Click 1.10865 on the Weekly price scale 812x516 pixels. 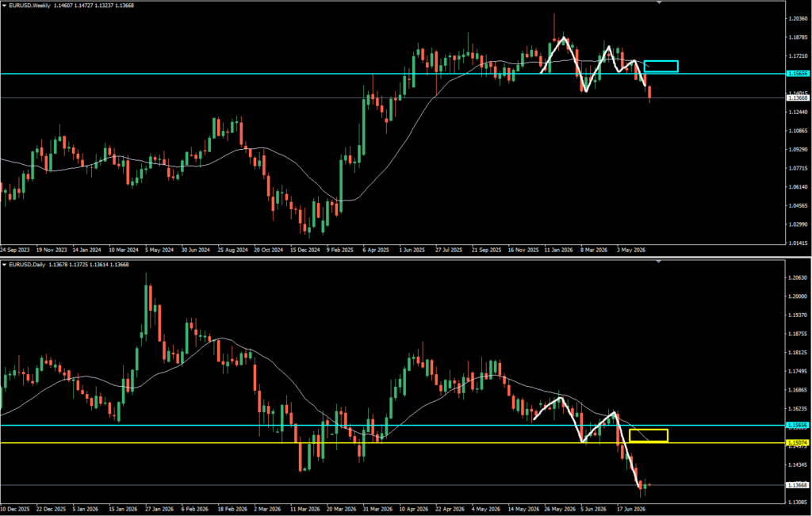point(798,131)
